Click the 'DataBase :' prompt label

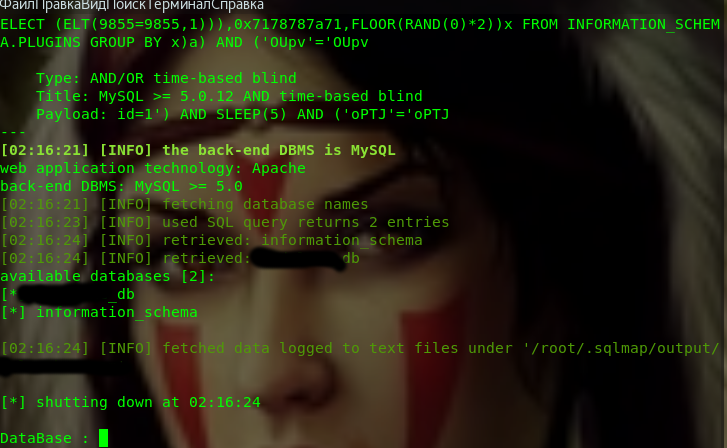pyautogui.click(x=45, y=438)
